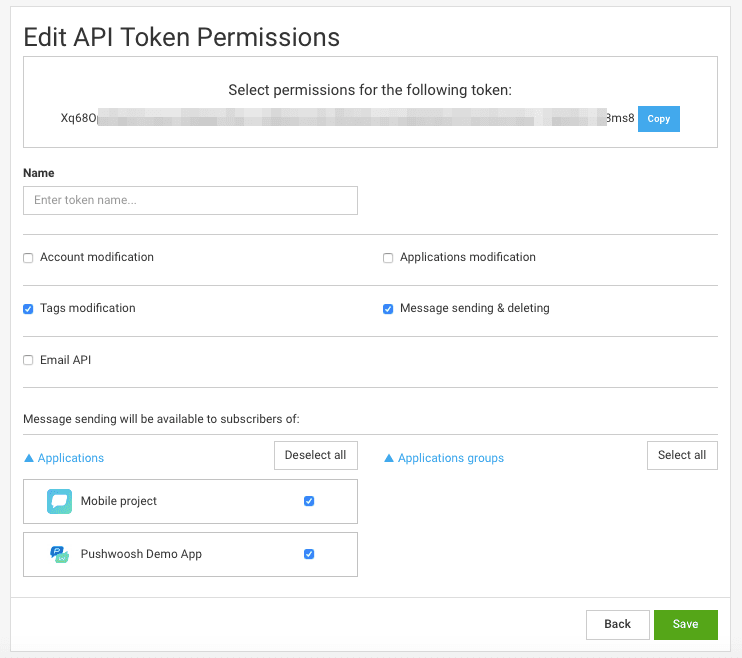
Task: Uncheck the Tags modification permission
Action: (x=28, y=309)
